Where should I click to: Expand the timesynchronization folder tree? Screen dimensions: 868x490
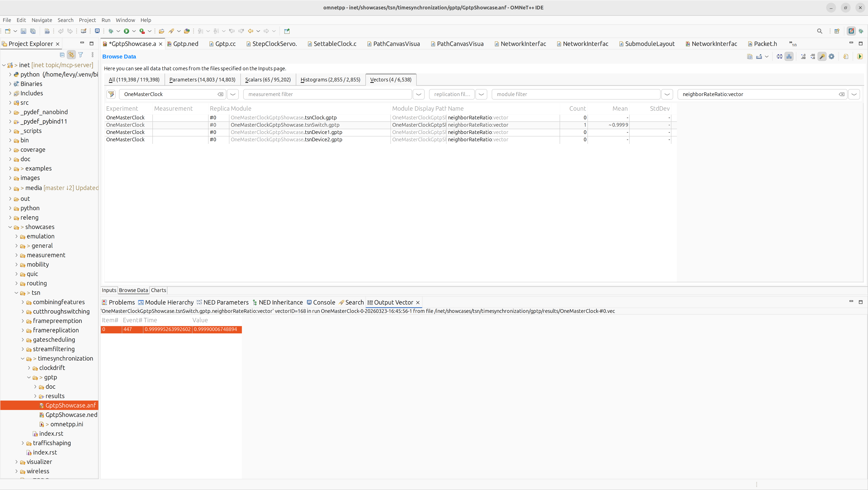tap(23, 358)
